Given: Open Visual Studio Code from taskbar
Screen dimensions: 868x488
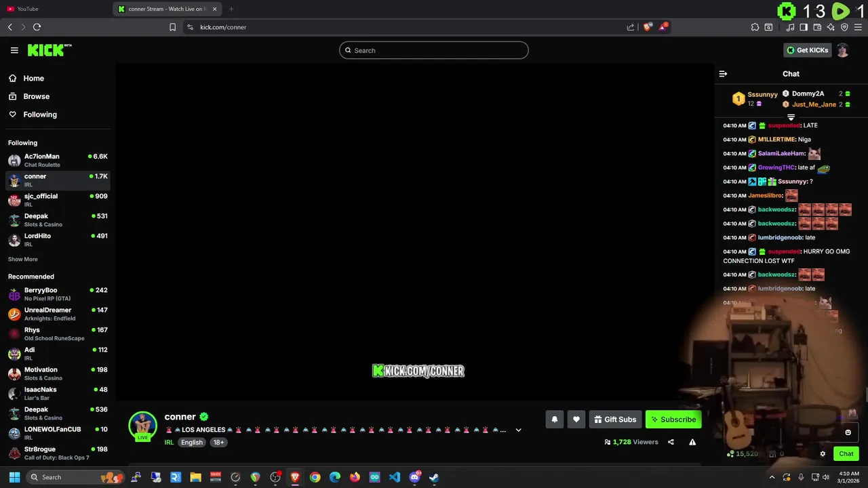Looking at the screenshot, I should (395, 477).
